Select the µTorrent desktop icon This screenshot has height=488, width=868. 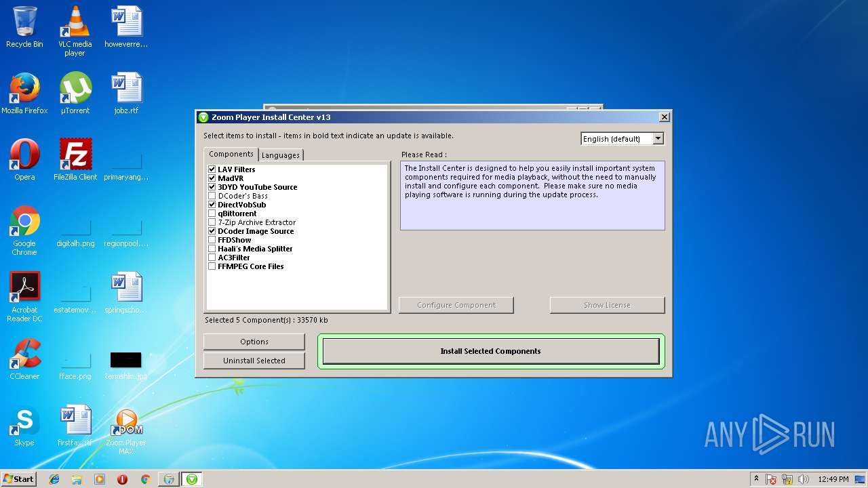pos(75,94)
